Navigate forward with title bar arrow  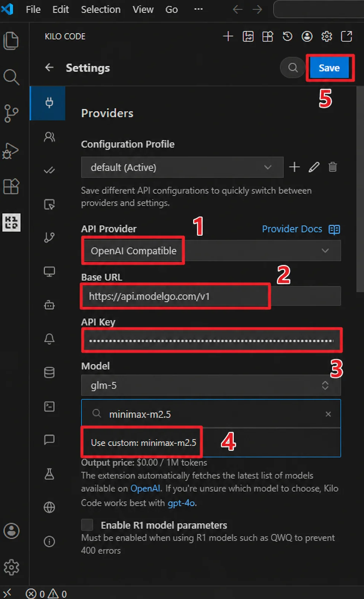[257, 9]
